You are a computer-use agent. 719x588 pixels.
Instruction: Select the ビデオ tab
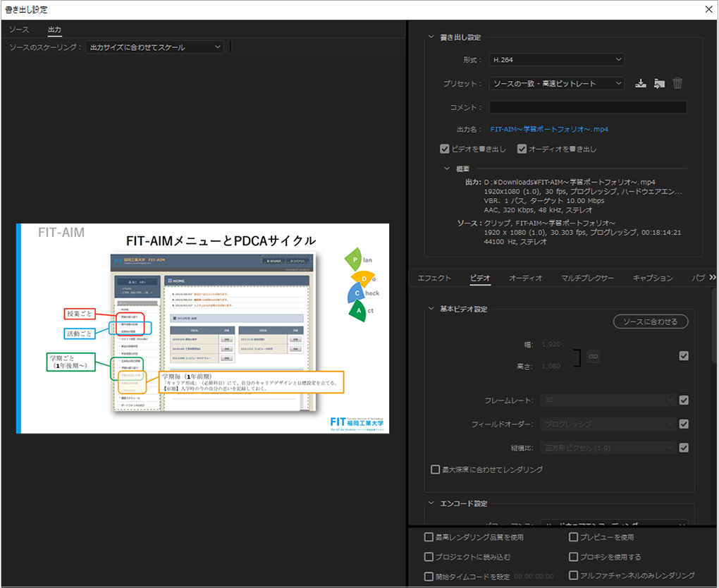[x=480, y=278]
